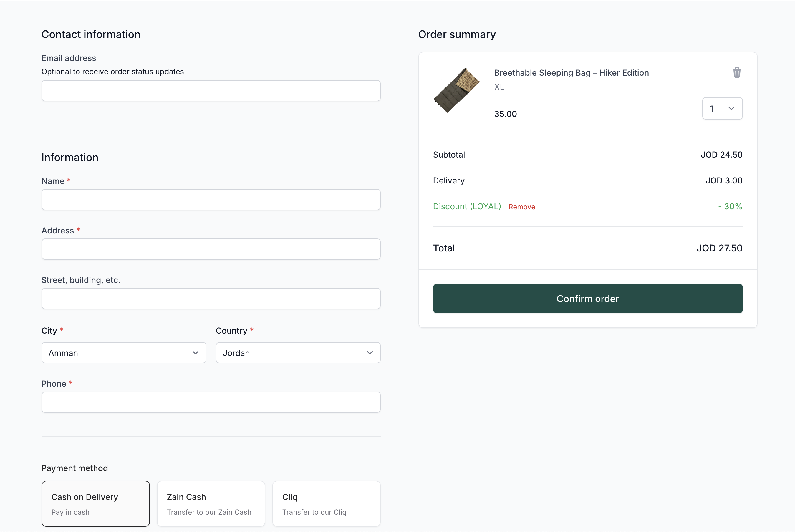Click the Street, building, etc. field
The image size is (795, 532).
click(211, 299)
